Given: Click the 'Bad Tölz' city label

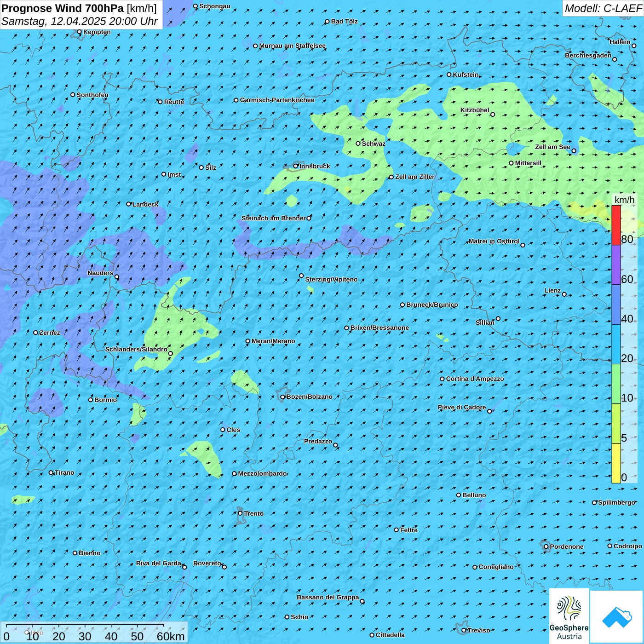Looking at the screenshot, I should click(345, 21).
